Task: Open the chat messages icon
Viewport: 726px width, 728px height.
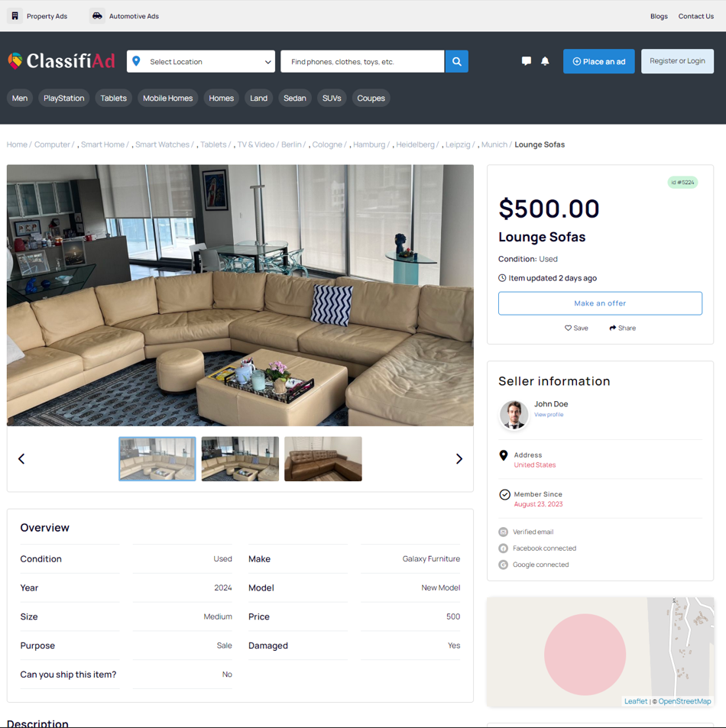Action: coord(527,61)
